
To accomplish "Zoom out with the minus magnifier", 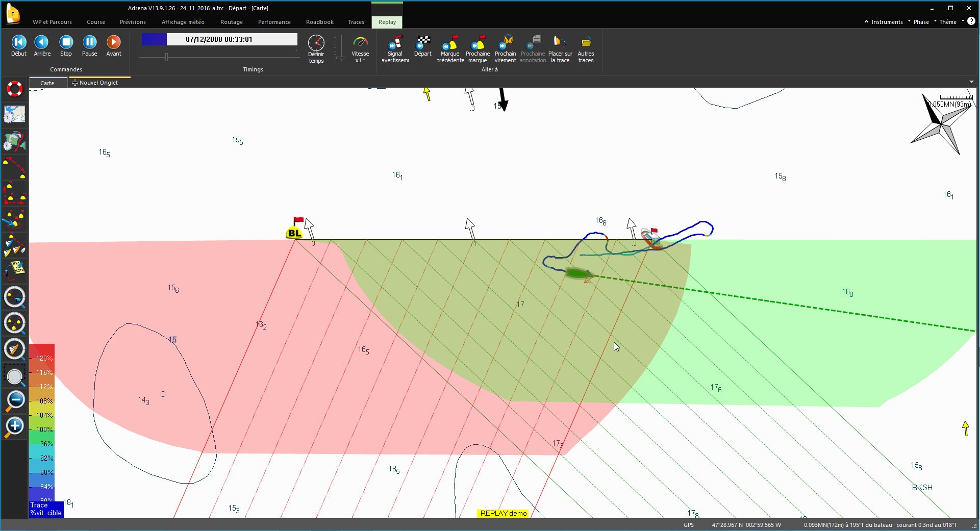I will click(x=14, y=400).
